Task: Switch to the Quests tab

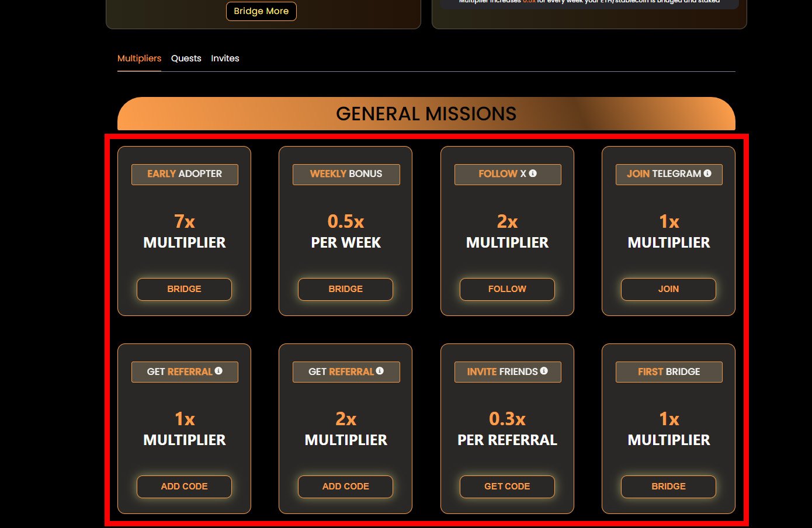Action: (186, 58)
